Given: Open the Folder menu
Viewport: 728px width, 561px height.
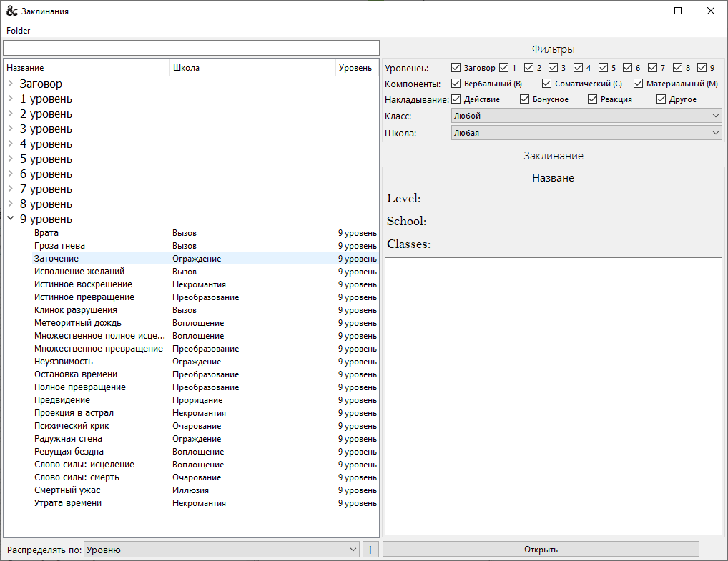Looking at the screenshot, I should (x=19, y=31).
